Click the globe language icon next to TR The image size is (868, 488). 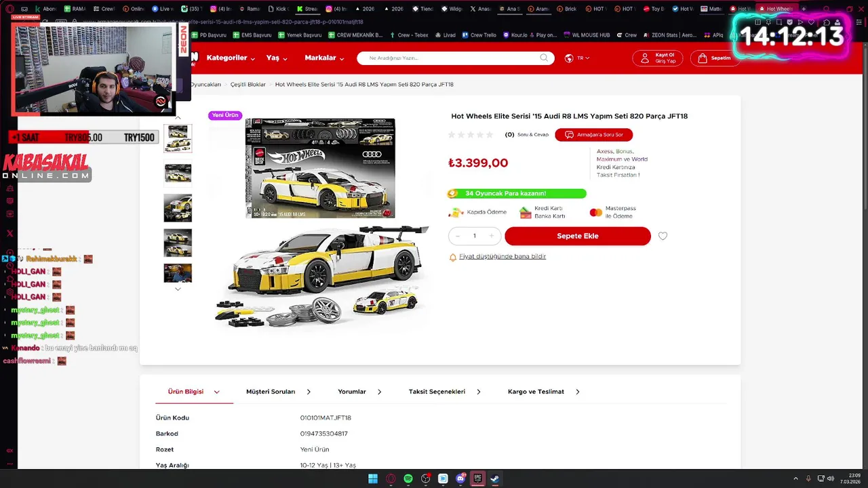pyautogui.click(x=569, y=58)
